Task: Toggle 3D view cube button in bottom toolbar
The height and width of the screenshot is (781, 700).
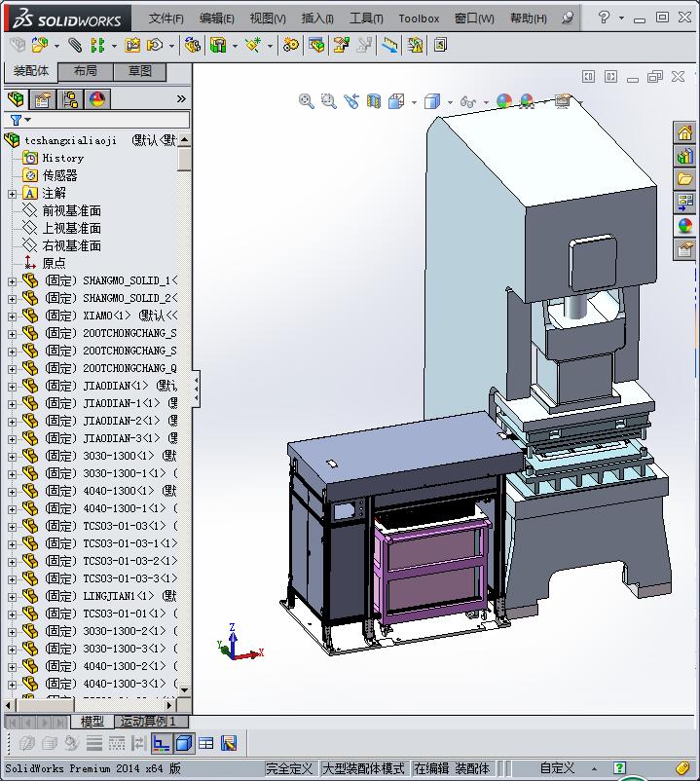Action: point(184,743)
